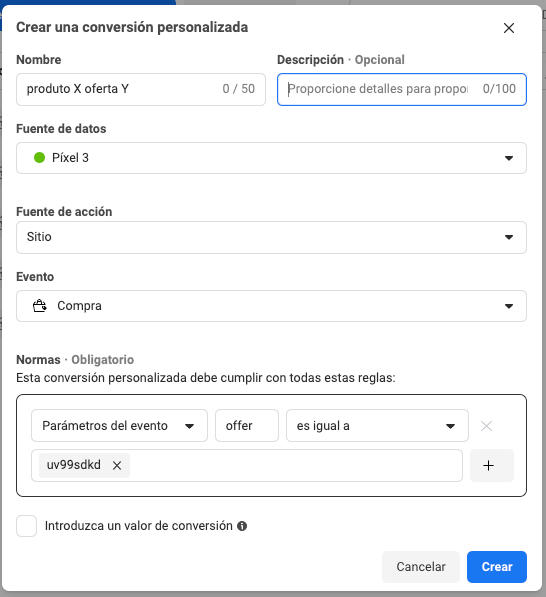Focus the Nombre input field
The height and width of the screenshot is (597, 546).
(x=141, y=89)
